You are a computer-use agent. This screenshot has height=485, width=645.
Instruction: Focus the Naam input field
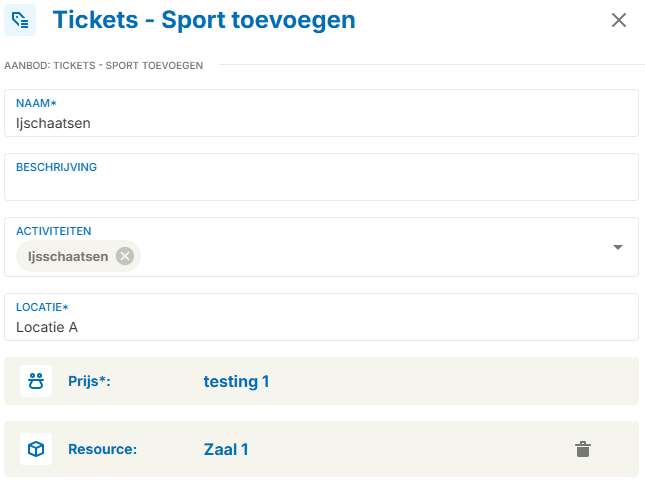point(320,123)
